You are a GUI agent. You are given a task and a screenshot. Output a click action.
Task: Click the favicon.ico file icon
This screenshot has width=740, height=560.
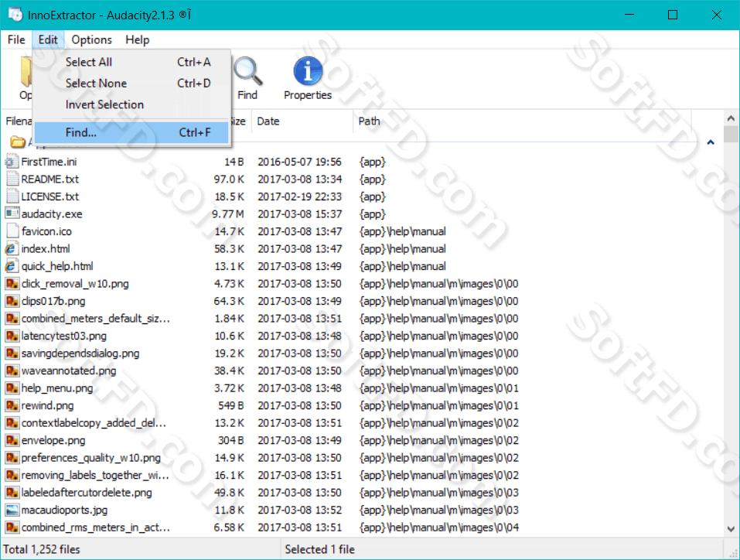pos(12,231)
